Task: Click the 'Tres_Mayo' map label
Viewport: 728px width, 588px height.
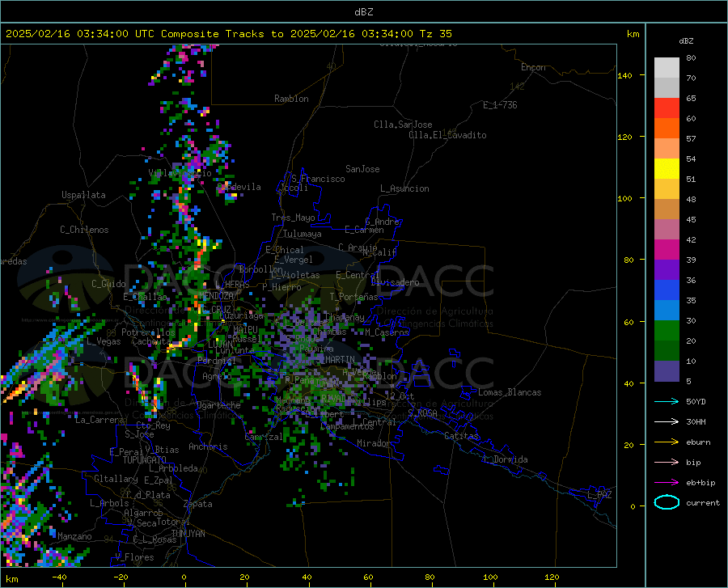Action: pos(293,218)
